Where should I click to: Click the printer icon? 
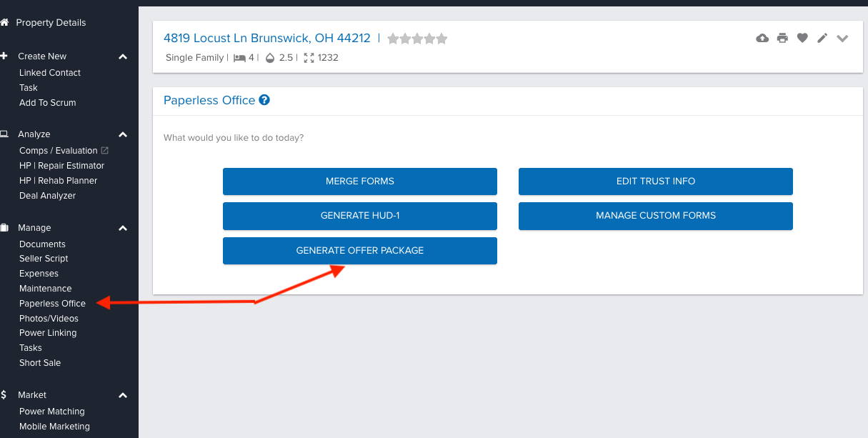point(782,39)
